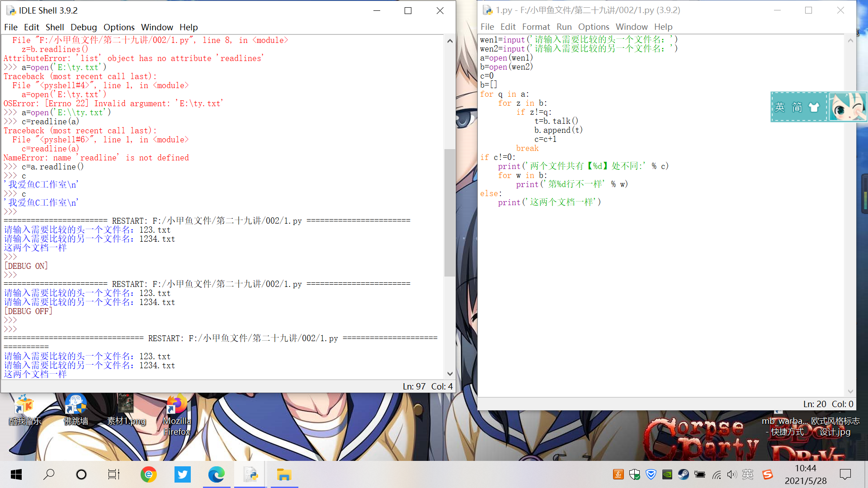Select 欧式风格标志设计.jpg desktop file
The width and height of the screenshot is (868, 488).
[x=835, y=427]
